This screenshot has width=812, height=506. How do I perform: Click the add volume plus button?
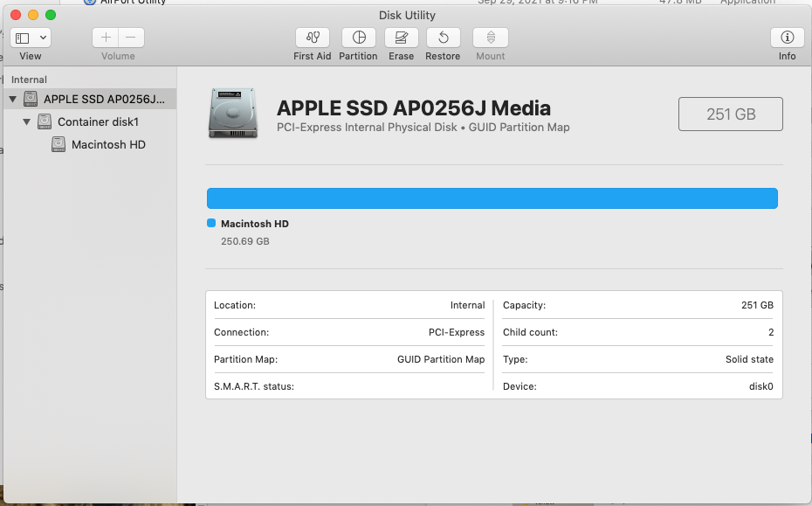coord(106,38)
